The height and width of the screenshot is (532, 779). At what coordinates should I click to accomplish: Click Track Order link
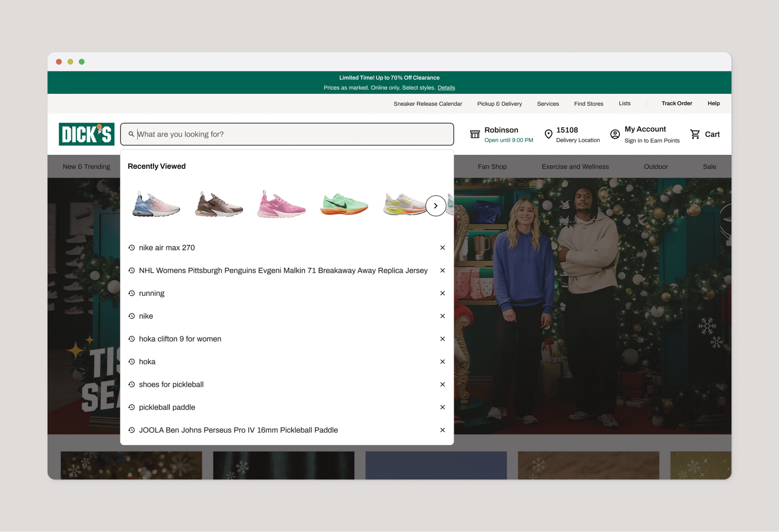point(676,104)
